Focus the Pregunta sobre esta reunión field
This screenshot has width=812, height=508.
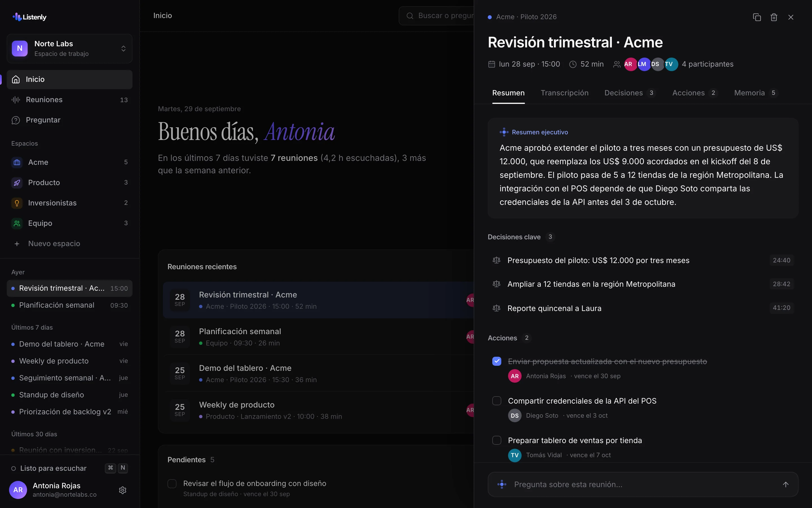tap(643, 485)
